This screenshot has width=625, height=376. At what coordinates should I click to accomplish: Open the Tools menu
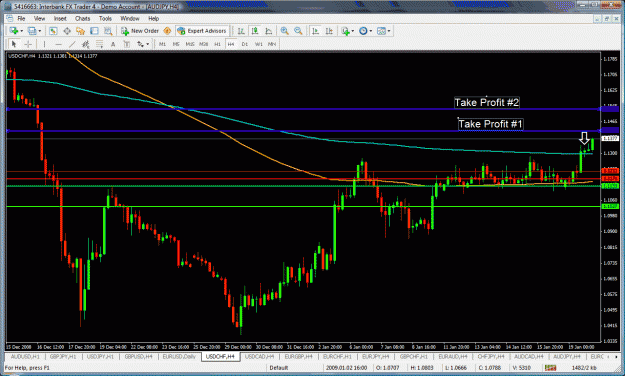(x=105, y=18)
